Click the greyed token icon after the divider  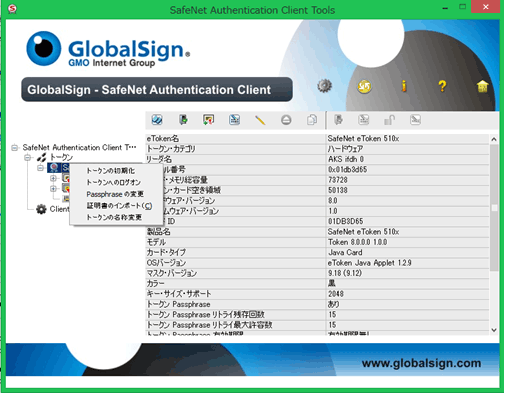339,120
